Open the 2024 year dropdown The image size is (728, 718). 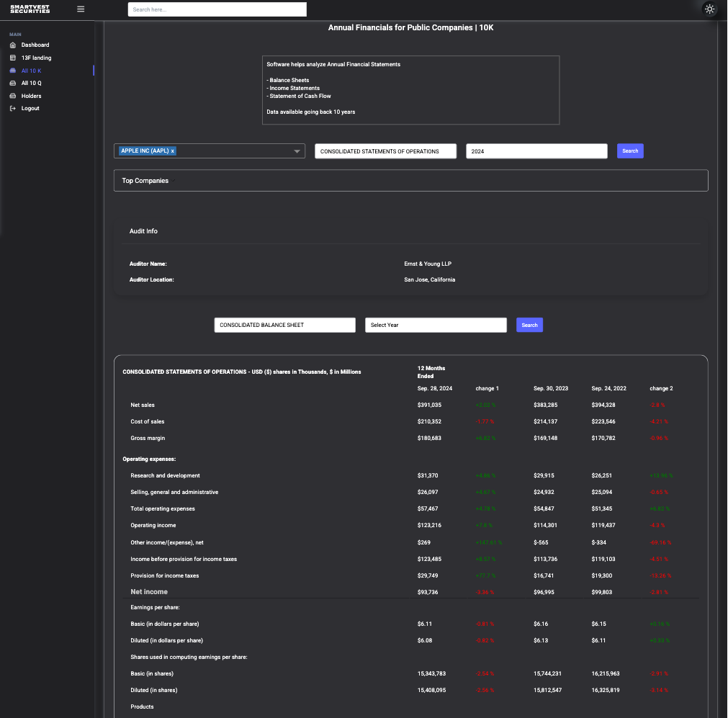(536, 151)
